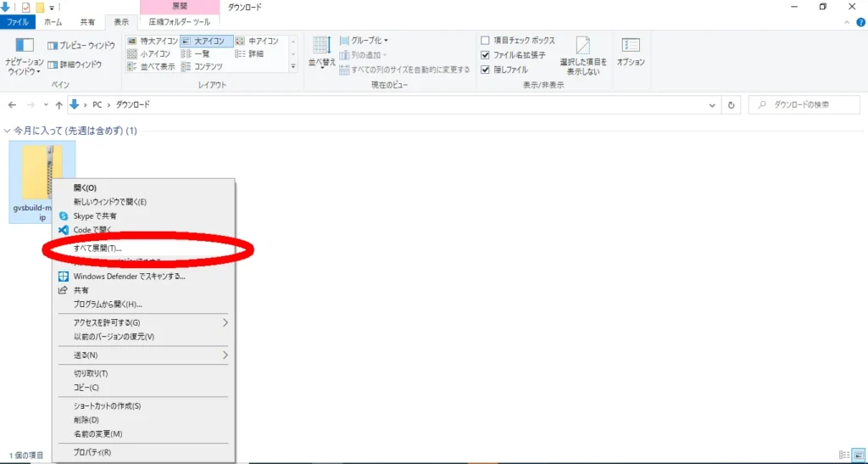Open recent locations dropdown arrow
868x464 pixels.
pos(46,105)
